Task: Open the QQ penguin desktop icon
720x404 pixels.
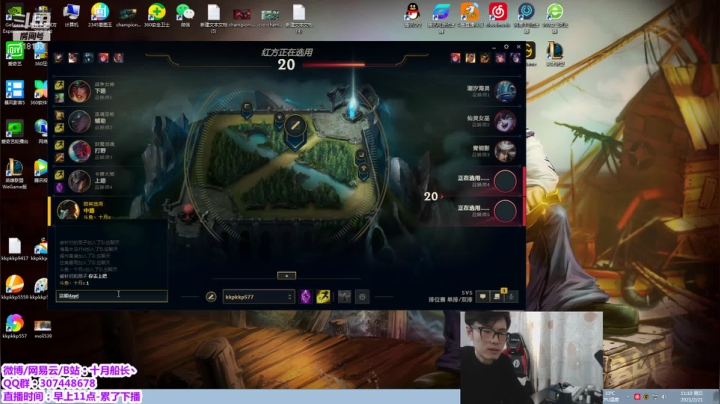Action: (412, 15)
